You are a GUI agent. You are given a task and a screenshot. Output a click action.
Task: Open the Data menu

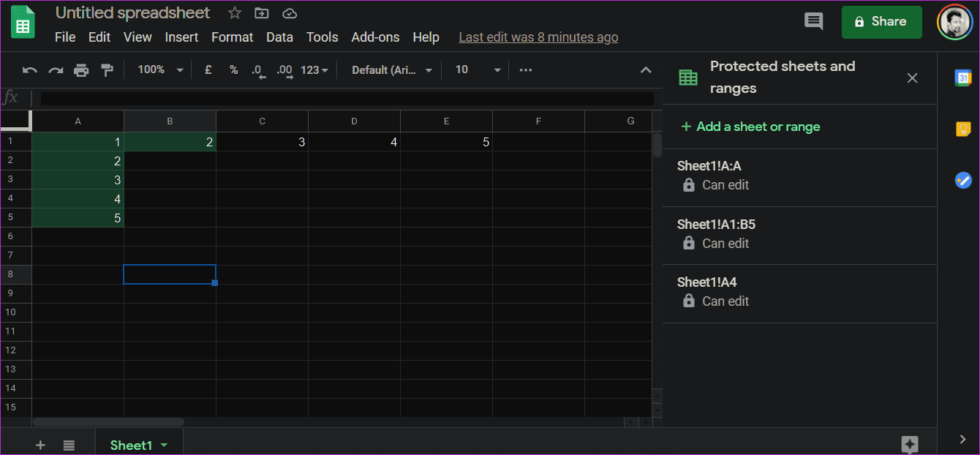(279, 37)
